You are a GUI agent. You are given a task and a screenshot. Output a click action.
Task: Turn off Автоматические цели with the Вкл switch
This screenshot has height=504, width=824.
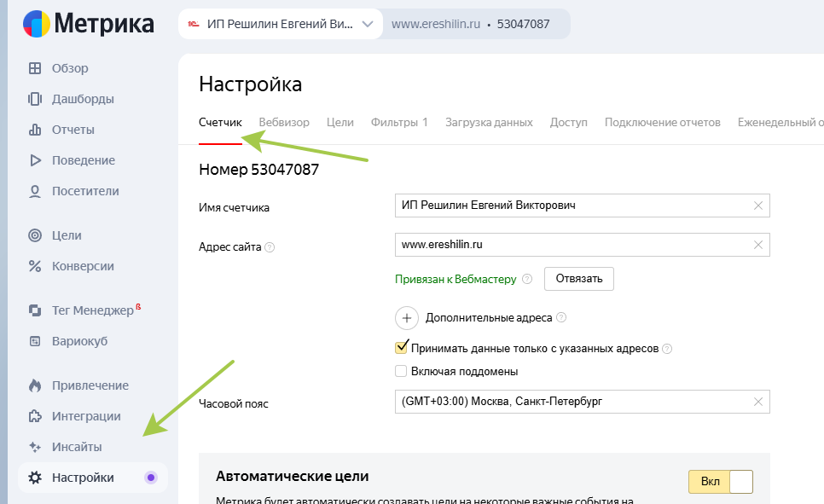(720, 481)
